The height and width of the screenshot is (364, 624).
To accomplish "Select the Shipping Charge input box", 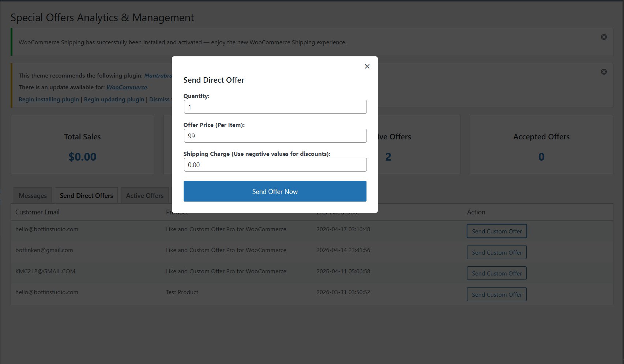I will point(275,165).
